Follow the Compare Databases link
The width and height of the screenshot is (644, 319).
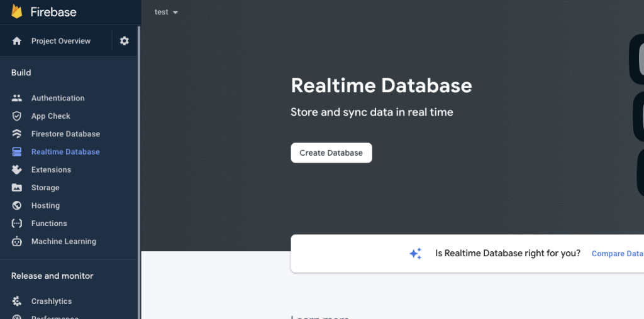tap(618, 254)
